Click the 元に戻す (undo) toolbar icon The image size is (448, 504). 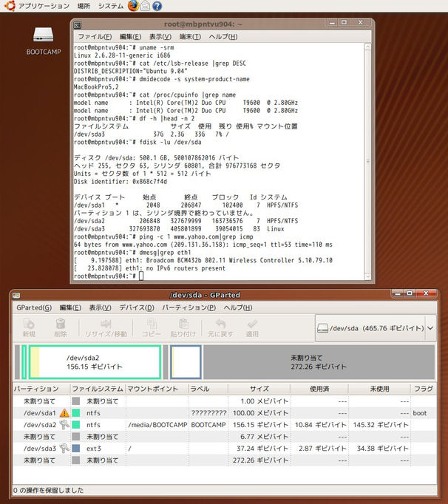click(220, 324)
